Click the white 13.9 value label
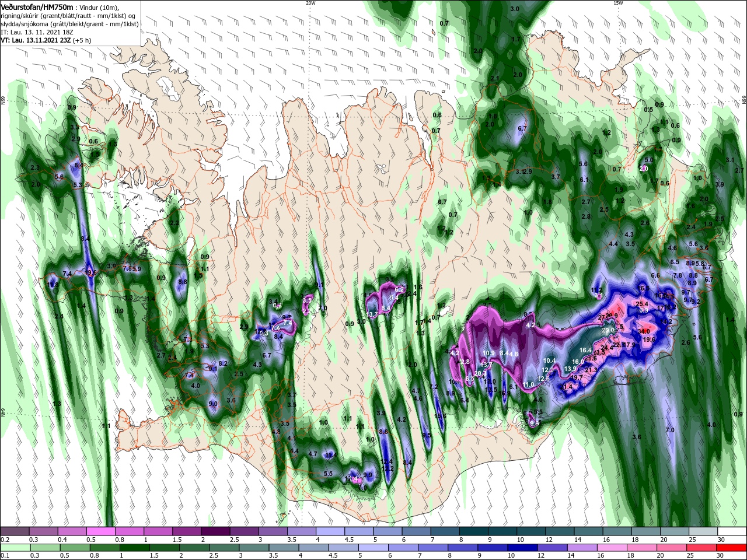747x560 pixels. [x=571, y=369]
